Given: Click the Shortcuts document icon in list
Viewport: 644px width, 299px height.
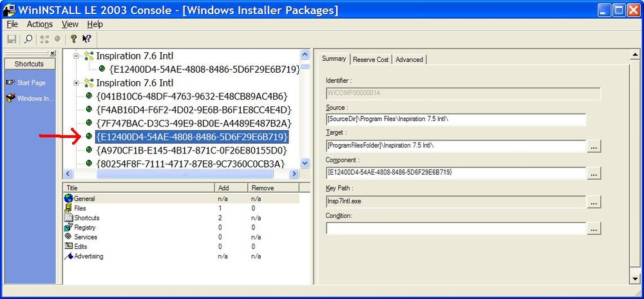Looking at the screenshot, I should point(69,218).
